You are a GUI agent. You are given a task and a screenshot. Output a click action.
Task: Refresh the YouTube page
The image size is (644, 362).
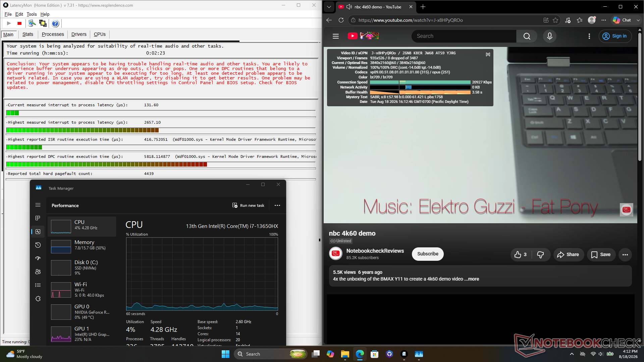click(x=341, y=20)
